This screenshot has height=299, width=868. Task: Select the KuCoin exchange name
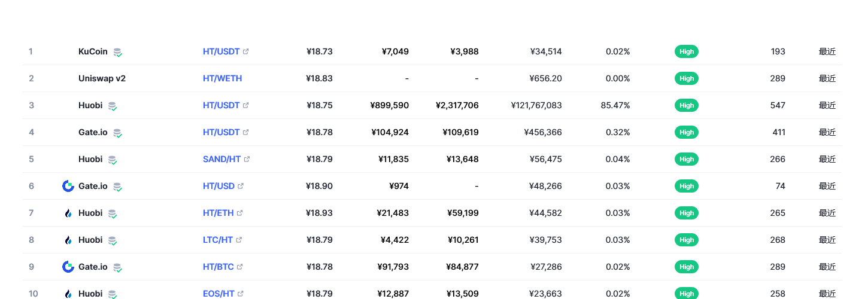pos(93,51)
